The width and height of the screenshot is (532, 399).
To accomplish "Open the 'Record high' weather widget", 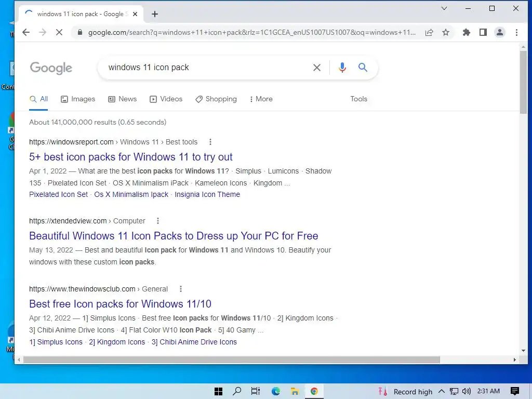I will pyautogui.click(x=405, y=392).
